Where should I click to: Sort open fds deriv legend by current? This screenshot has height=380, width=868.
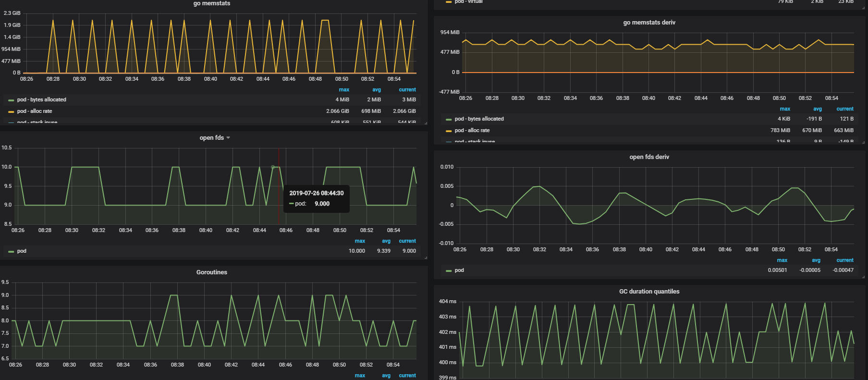[x=845, y=260]
